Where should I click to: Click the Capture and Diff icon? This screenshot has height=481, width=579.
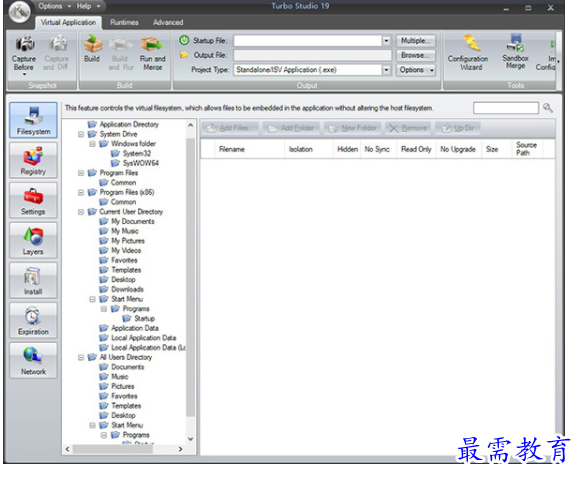(58, 44)
